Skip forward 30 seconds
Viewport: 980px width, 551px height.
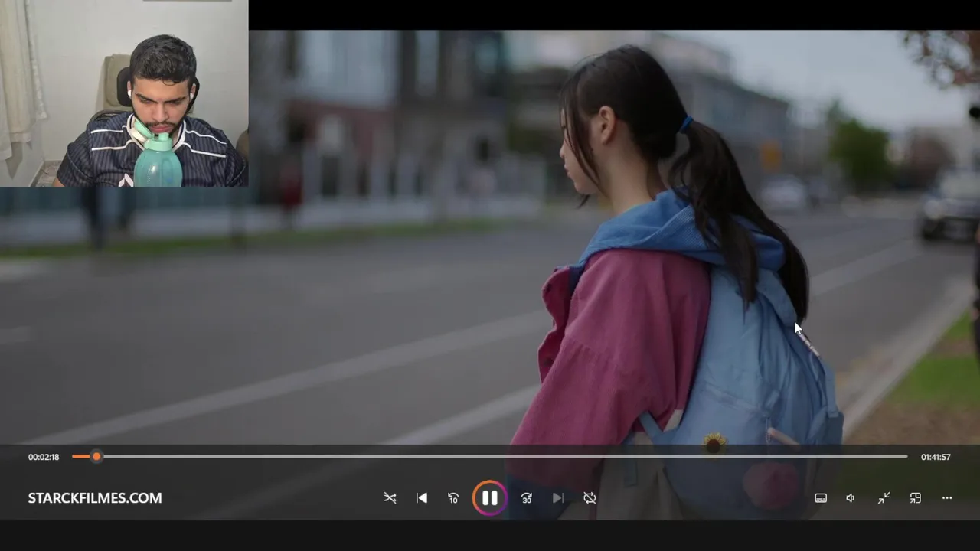pyautogui.click(x=527, y=498)
